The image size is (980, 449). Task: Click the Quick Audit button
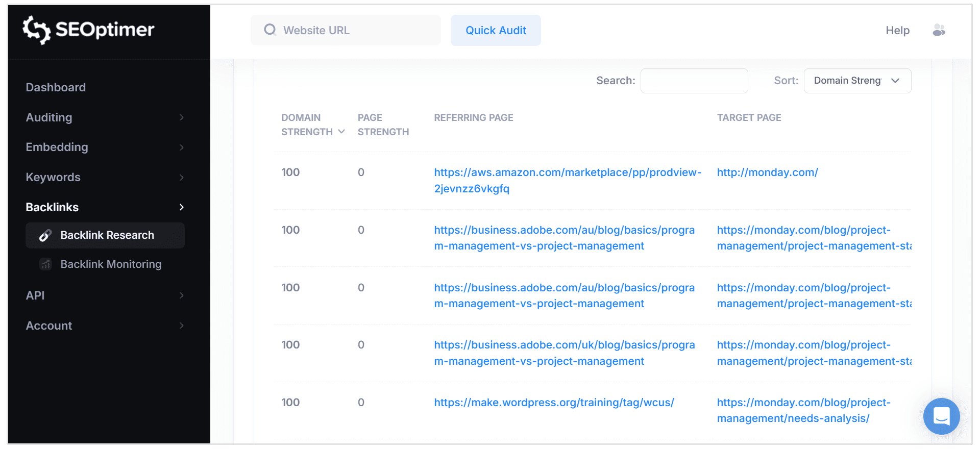coord(496,30)
